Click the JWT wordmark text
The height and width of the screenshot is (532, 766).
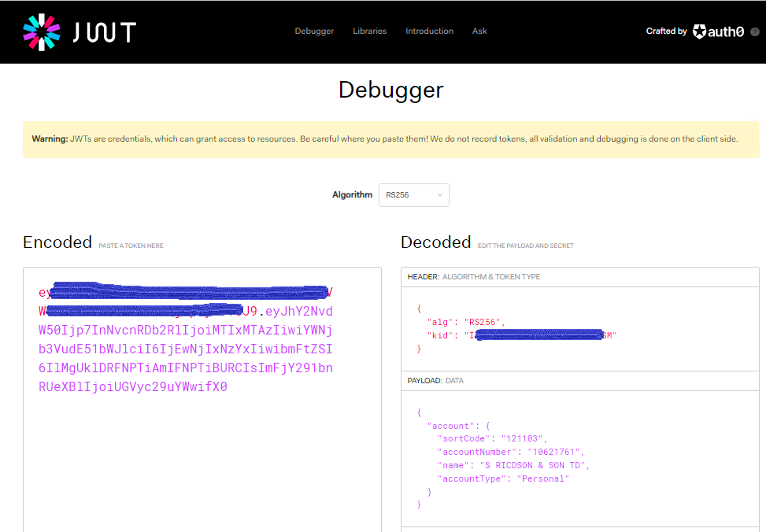pos(105,32)
